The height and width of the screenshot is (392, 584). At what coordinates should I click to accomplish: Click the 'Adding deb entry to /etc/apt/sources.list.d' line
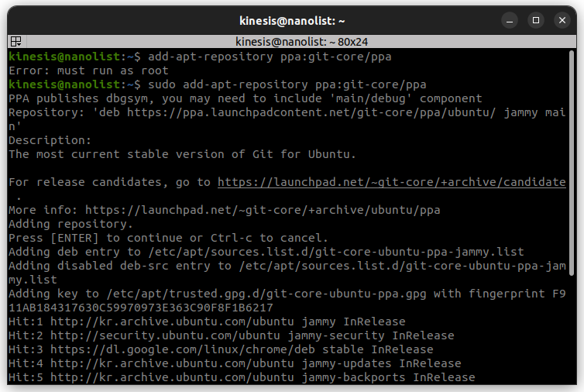[266, 252]
